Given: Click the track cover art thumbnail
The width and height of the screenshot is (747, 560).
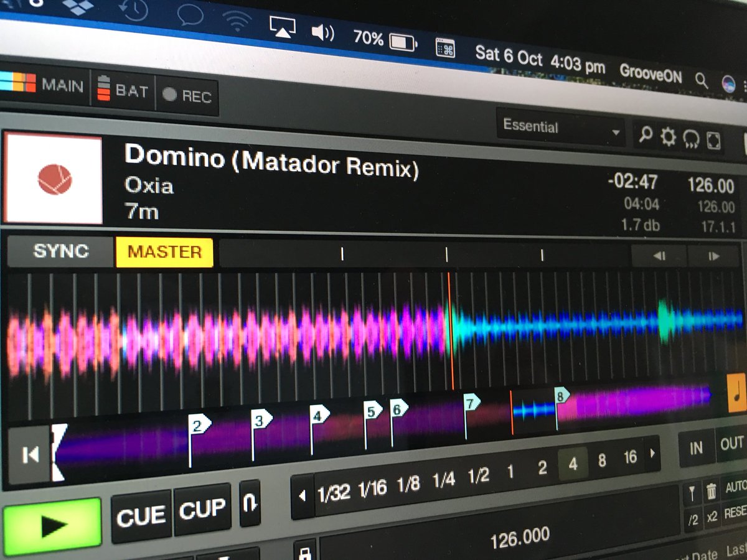Looking at the screenshot, I should [x=54, y=179].
